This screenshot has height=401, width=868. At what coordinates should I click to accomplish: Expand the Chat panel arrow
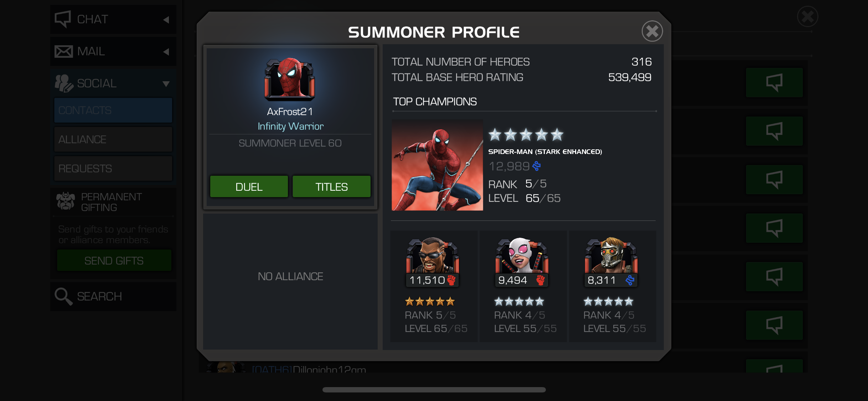pos(166,20)
